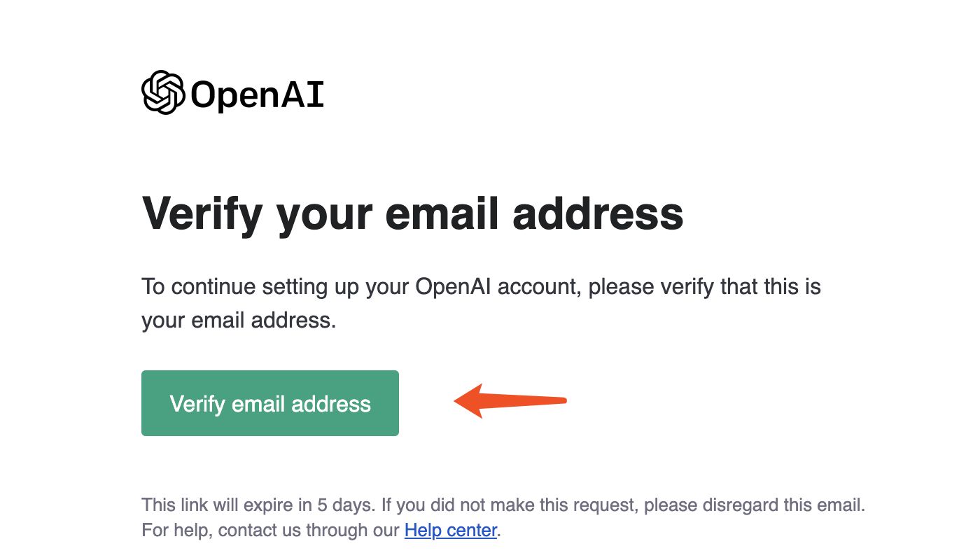Click the red arrow's pointed arrowhead

[x=469, y=401]
